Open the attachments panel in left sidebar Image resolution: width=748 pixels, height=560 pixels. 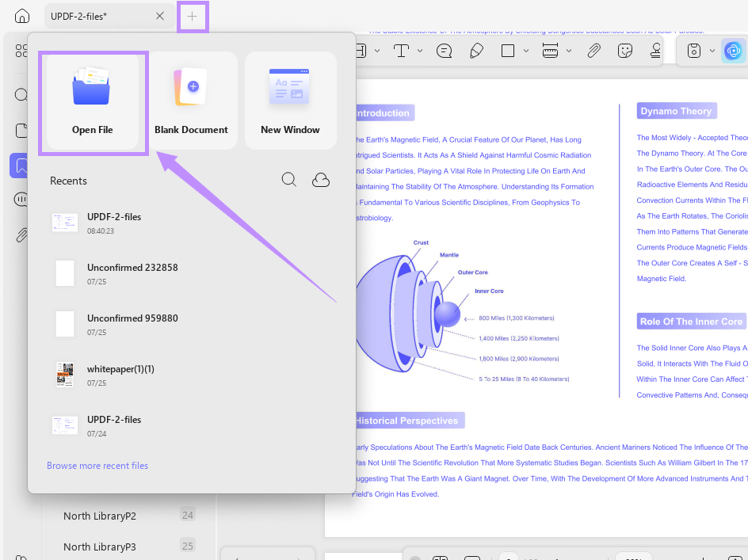tap(21, 234)
